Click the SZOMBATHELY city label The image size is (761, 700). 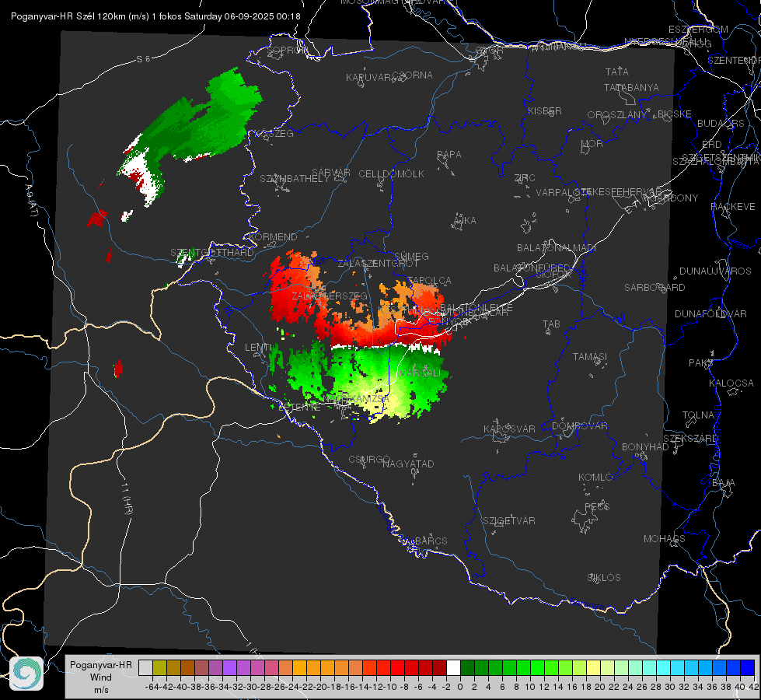tap(295, 179)
